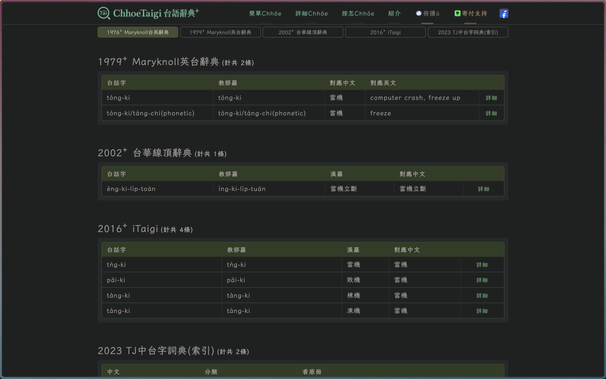The width and height of the screenshot is (606, 379).
Task: Click 分類 column header in TJ table
Action: point(211,372)
